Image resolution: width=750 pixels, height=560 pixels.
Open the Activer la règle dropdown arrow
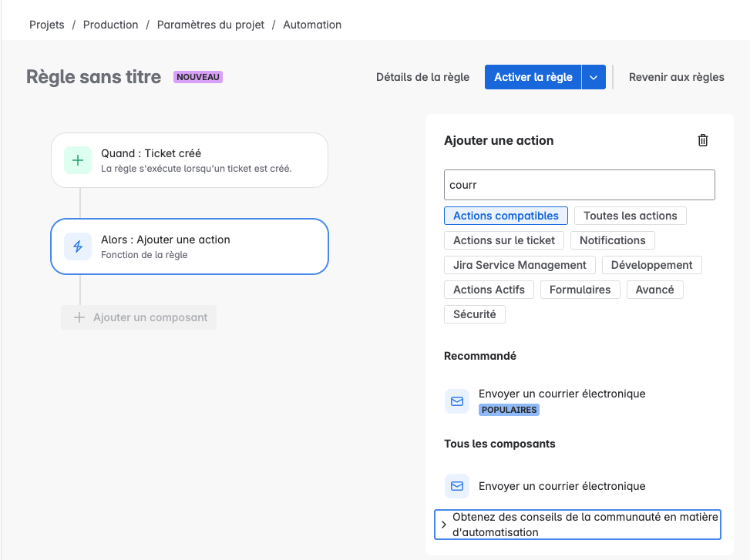tap(593, 77)
